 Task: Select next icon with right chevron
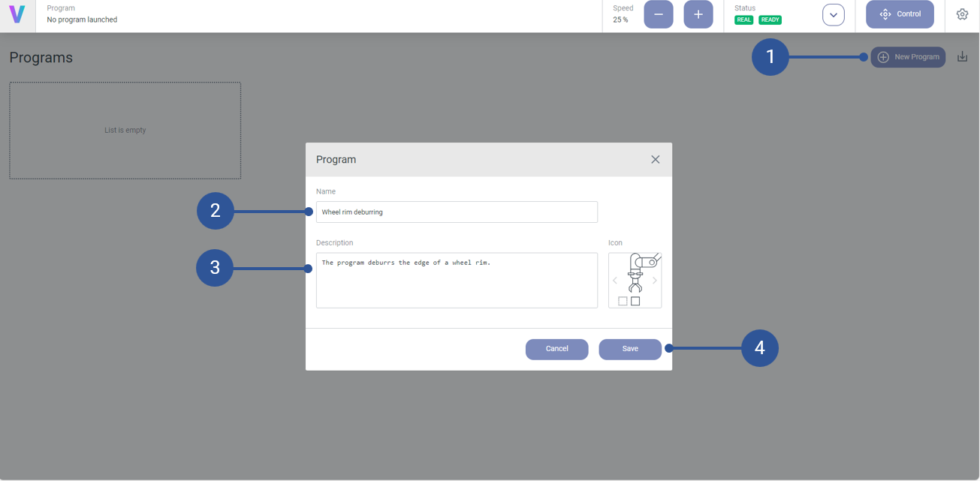click(655, 281)
